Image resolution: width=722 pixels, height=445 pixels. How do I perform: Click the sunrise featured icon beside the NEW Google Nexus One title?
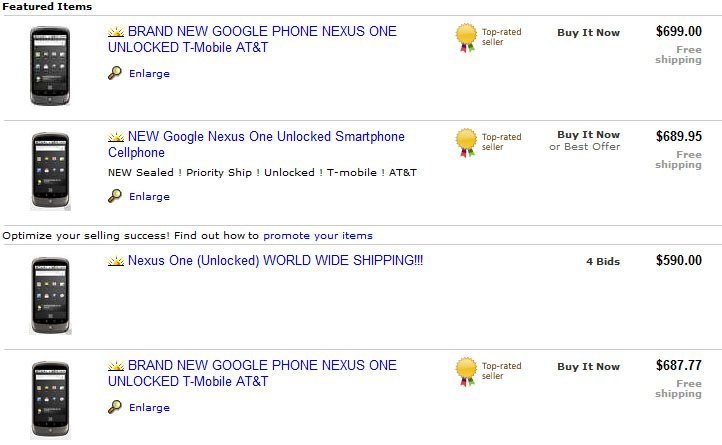tap(116, 137)
